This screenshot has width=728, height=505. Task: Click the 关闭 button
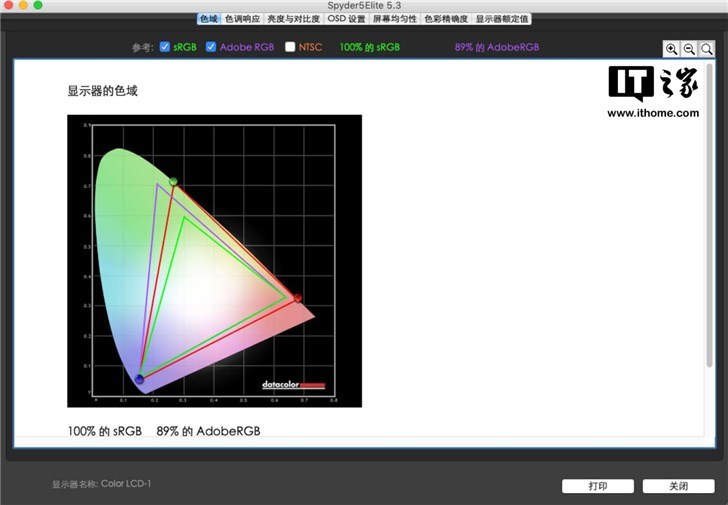(x=678, y=486)
